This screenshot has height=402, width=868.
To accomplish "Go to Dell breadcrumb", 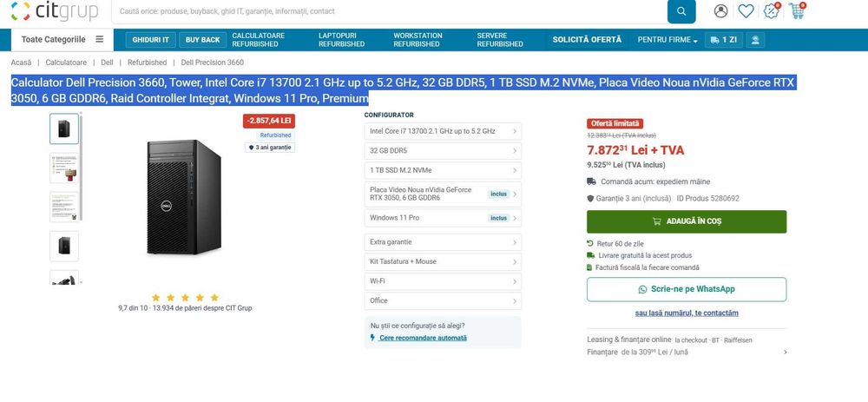I will [107, 63].
